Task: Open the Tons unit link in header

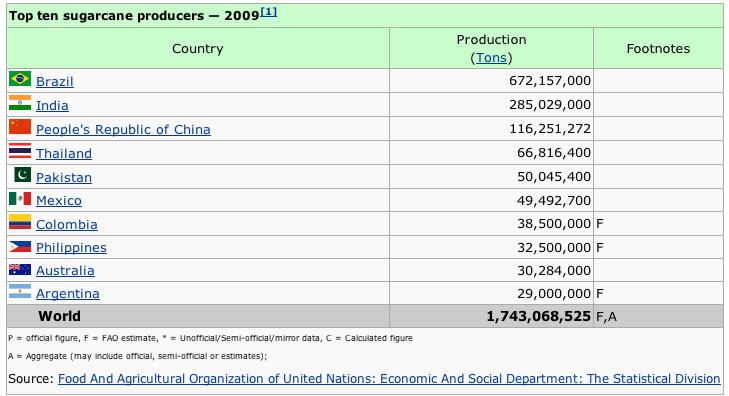Action: pos(491,58)
